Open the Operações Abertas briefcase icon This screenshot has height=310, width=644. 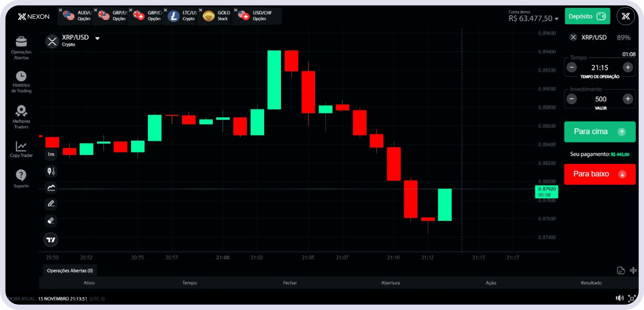pos(21,42)
